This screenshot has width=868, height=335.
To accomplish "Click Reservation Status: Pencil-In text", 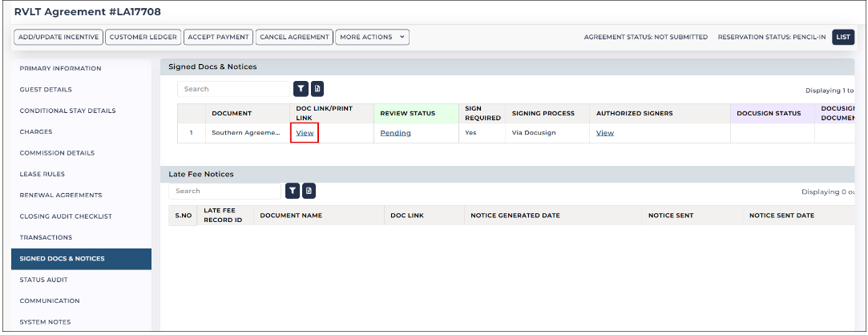I will pos(772,37).
